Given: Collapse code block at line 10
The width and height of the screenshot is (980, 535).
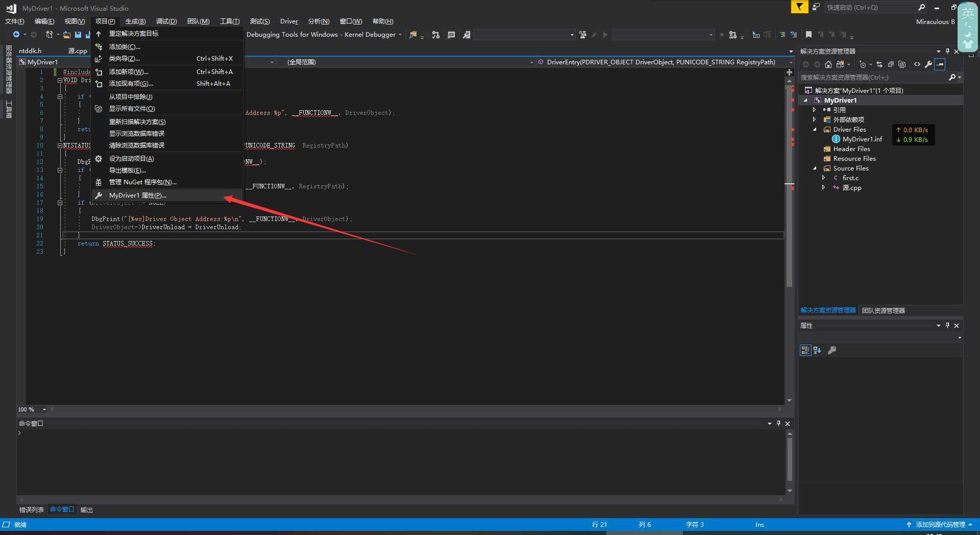Looking at the screenshot, I should point(60,145).
